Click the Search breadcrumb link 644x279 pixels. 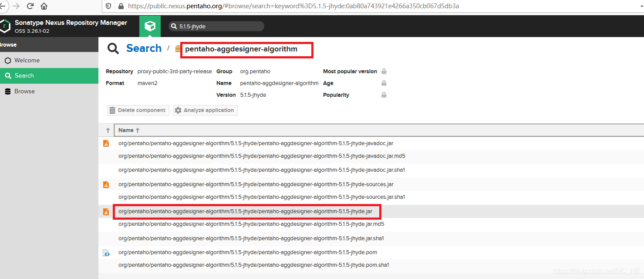(144, 48)
